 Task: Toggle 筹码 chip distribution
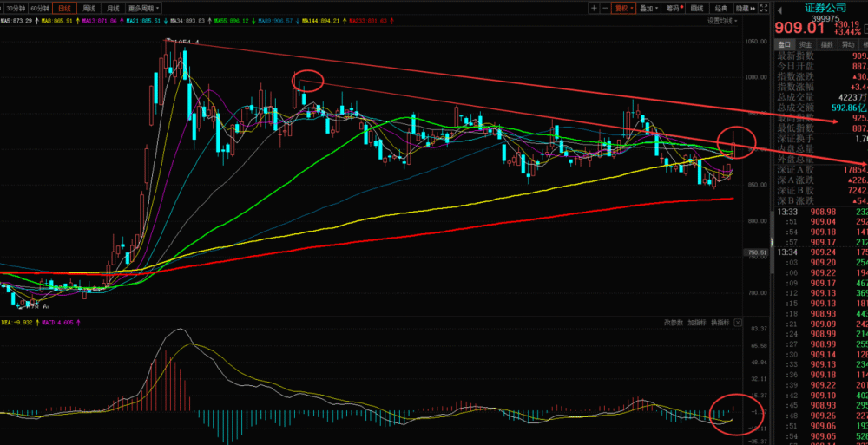[674, 9]
